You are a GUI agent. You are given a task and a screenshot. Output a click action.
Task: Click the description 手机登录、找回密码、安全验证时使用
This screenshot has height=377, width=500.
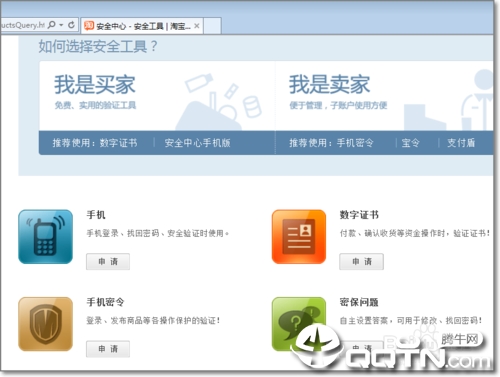click(x=157, y=233)
